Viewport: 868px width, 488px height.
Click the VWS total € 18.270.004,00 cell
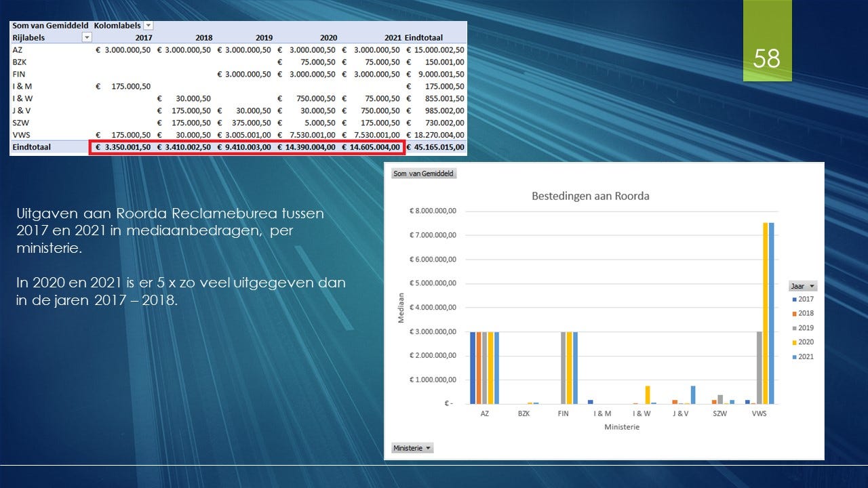click(435, 135)
